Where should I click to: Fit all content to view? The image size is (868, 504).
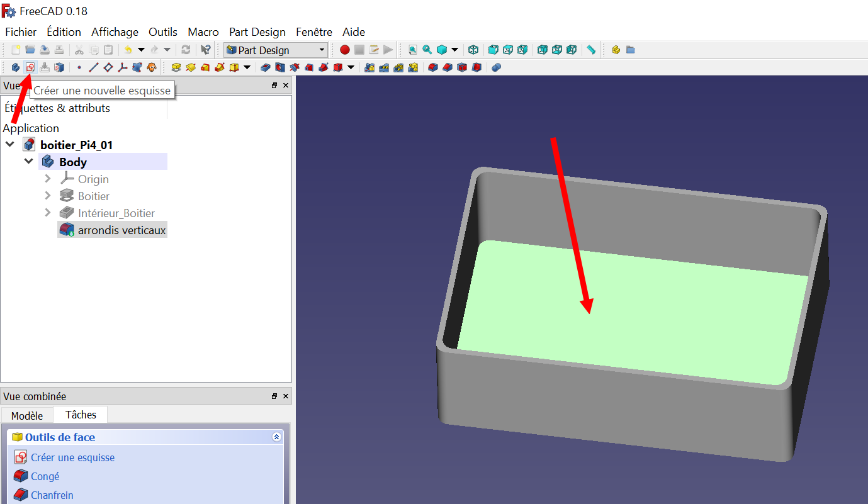coord(412,50)
